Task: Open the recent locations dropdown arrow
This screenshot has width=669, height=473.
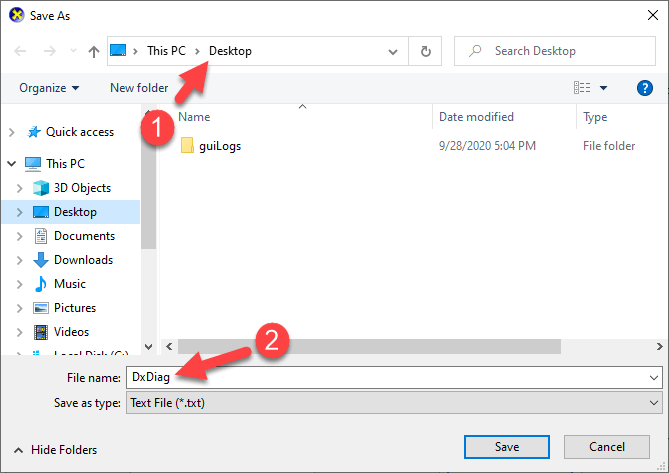Action: pos(73,51)
